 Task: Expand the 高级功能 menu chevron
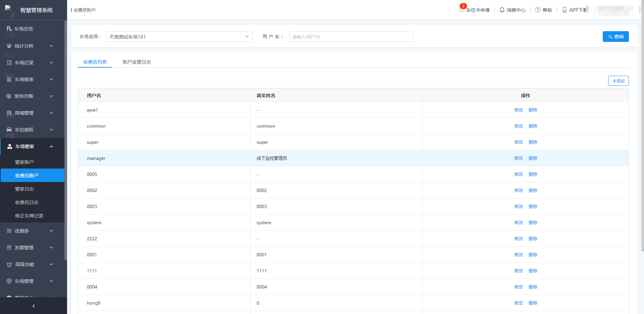pyautogui.click(x=51, y=264)
